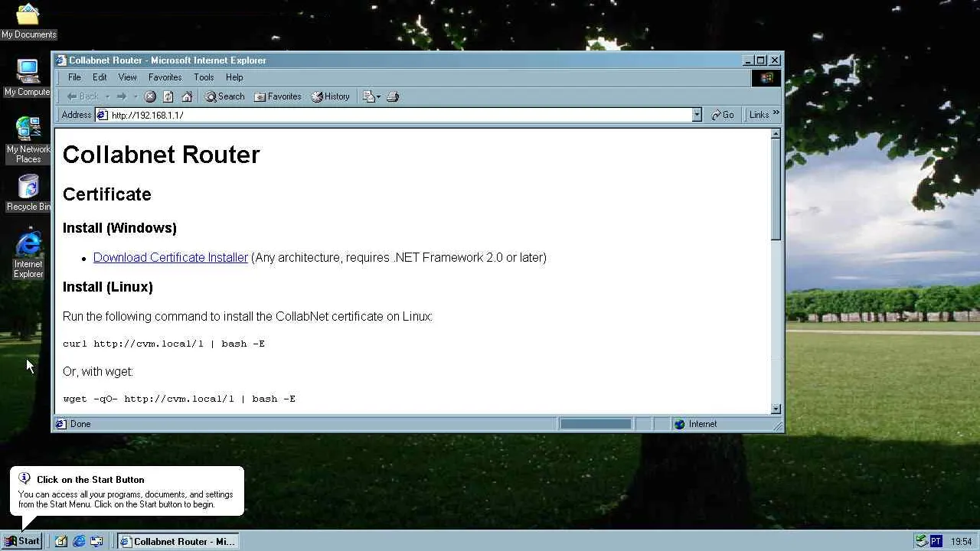Click the system clock showing 19:54

pos(961,542)
